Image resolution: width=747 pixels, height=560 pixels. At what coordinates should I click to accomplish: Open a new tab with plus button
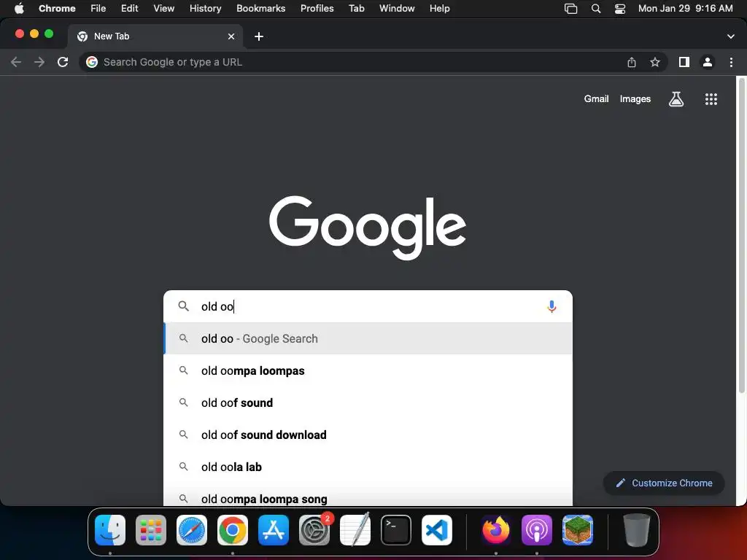259,36
